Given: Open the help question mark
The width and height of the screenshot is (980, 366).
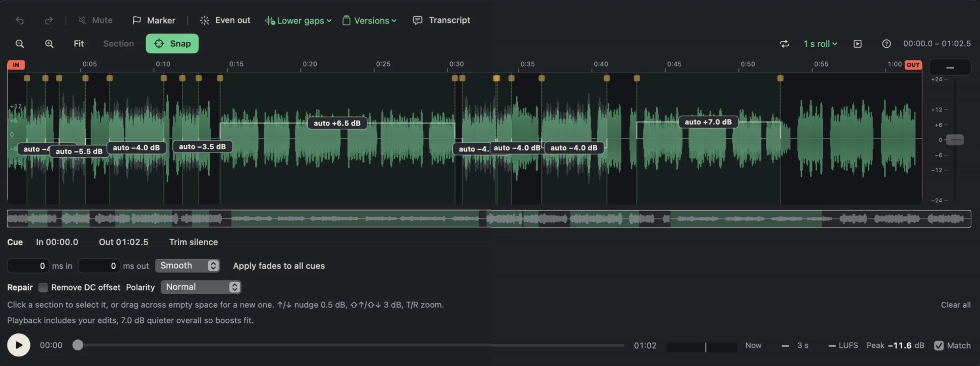Looking at the screenshot, I should (886, 44).
